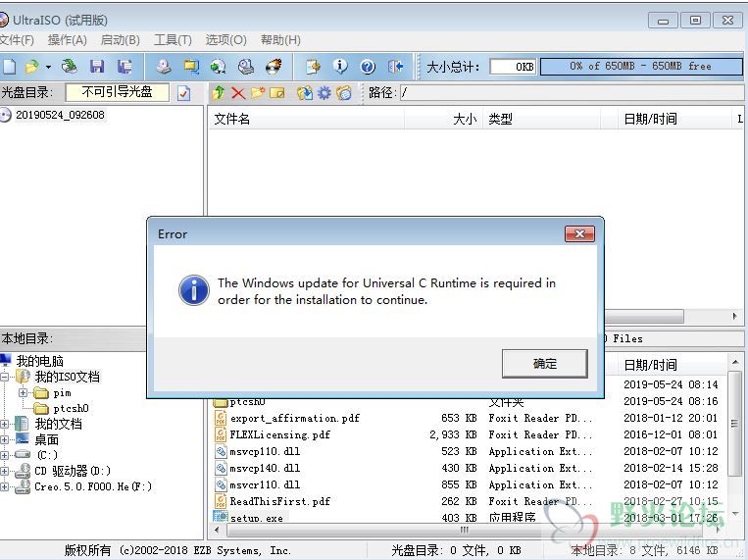This screenshot has width=748, height=560.
Task: Click 确定 in the Error dialog
Action: 545,364
